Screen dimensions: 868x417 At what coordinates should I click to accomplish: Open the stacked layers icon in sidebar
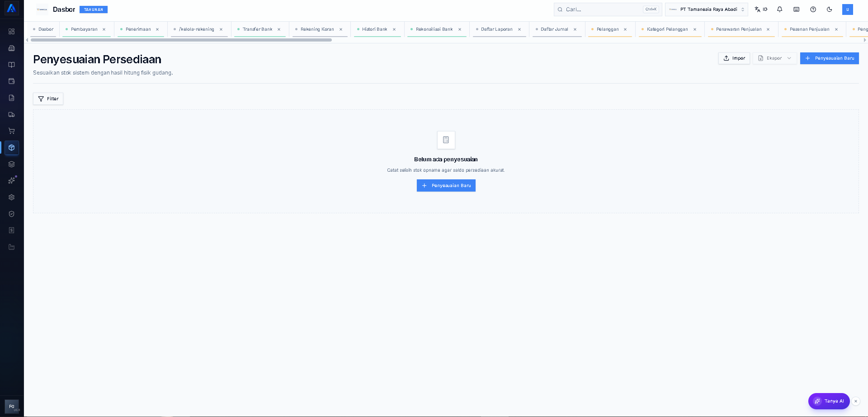click(12, 164)
